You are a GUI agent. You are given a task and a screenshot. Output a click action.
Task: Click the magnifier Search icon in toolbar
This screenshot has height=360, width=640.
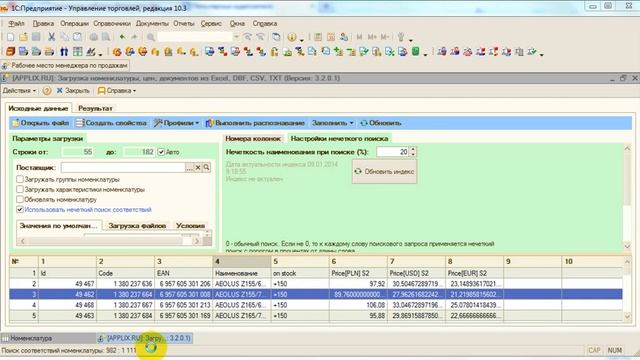pos(151,37)
